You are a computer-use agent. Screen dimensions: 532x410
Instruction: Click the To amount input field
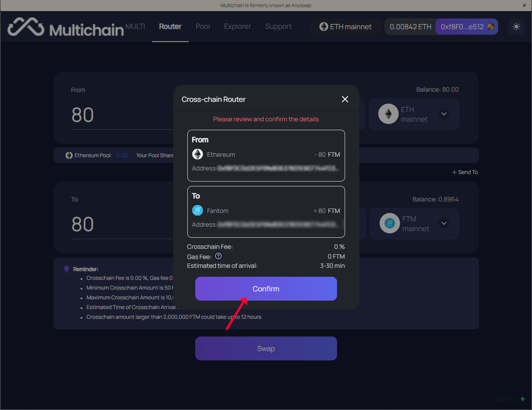click(x=122, y=224)
